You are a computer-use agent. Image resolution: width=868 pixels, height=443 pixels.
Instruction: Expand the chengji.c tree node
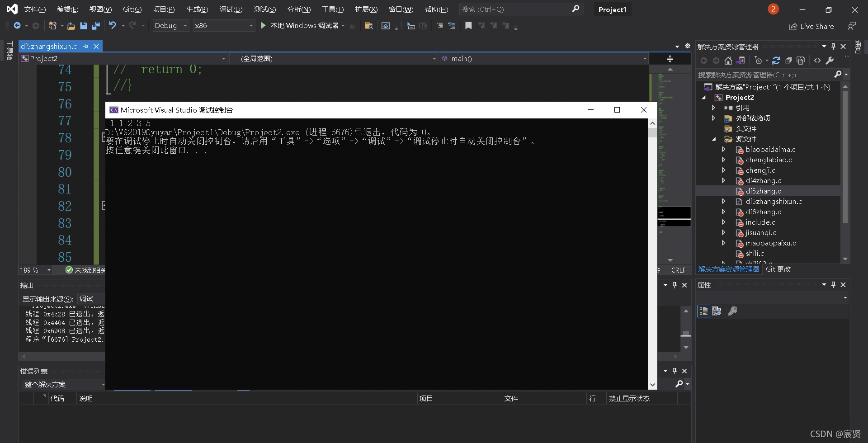click(x=724, y=170)
